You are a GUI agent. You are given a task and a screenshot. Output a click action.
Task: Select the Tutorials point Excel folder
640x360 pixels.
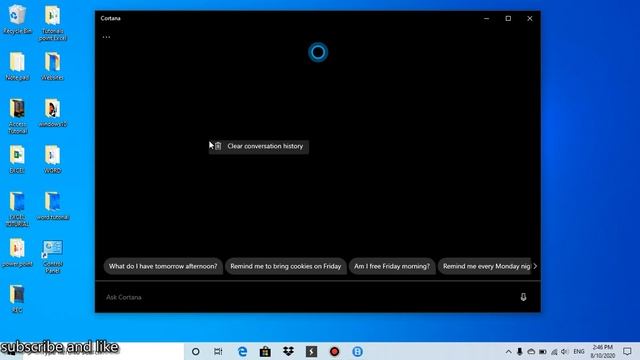53,23
